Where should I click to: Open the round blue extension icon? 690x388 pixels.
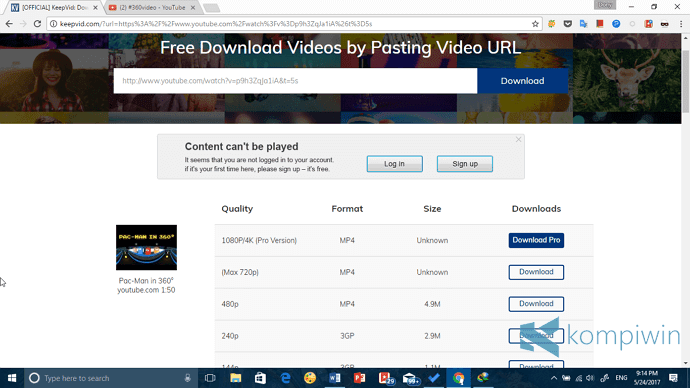coord(616,24)
